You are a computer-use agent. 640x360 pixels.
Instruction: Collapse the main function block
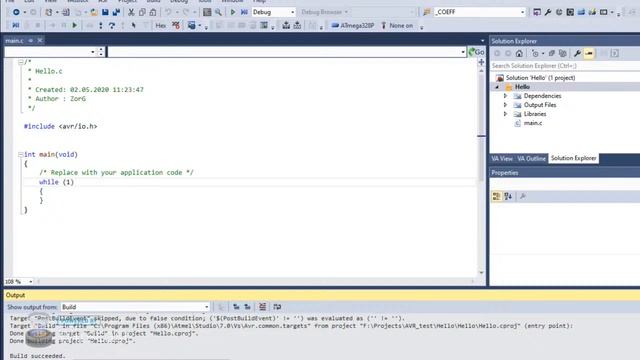tap(20, 155)
